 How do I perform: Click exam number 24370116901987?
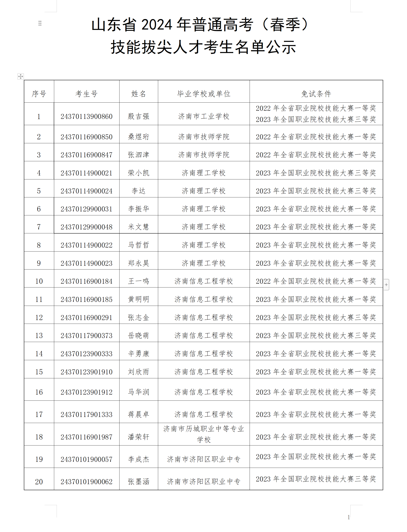tap(87, 437)
